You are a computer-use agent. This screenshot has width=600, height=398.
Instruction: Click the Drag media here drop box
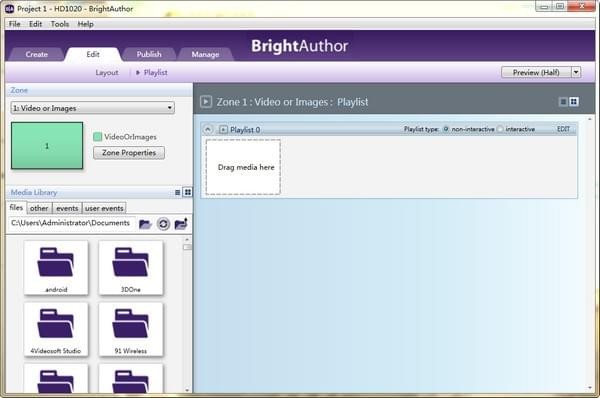point(243,167)
